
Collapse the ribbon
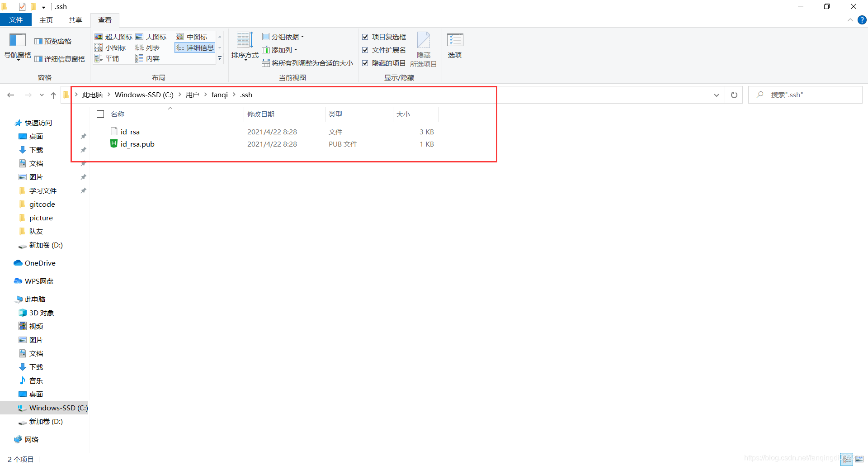850,20
